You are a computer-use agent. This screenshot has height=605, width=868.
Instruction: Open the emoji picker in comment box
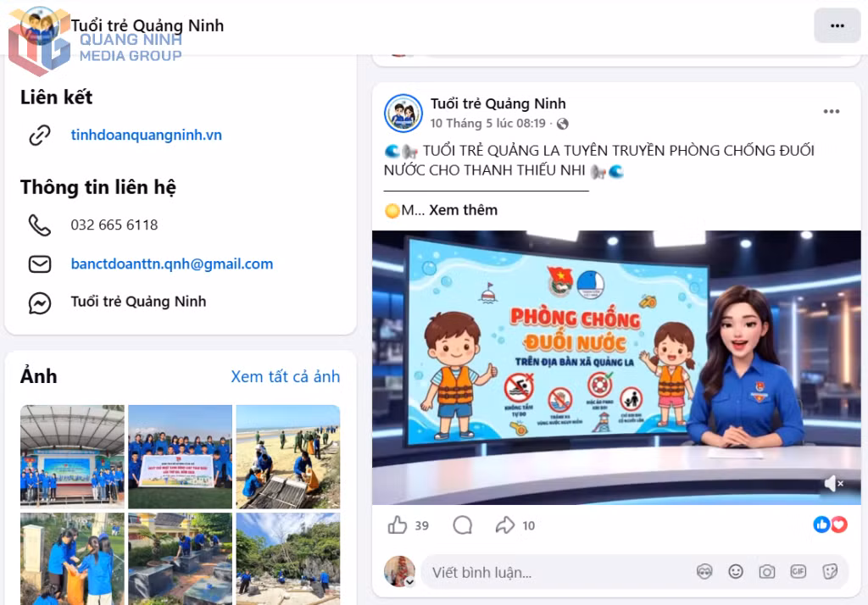736,571
